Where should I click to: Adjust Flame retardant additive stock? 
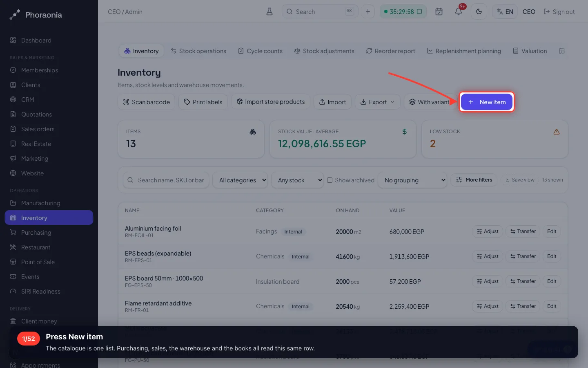coord(488,306)
